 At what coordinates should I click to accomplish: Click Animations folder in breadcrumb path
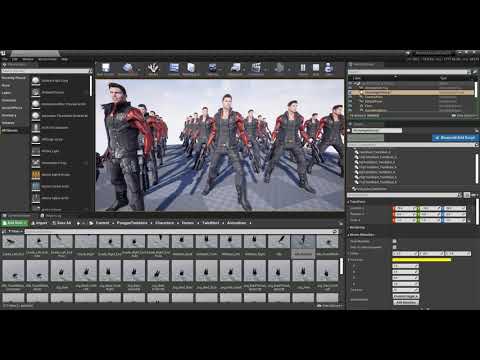(x=236, y=223)
